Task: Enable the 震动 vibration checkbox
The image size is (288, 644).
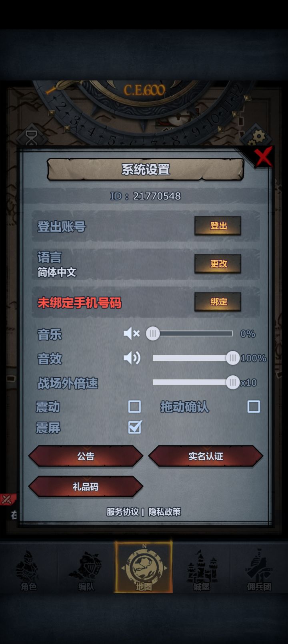Action: click(134, 407)
